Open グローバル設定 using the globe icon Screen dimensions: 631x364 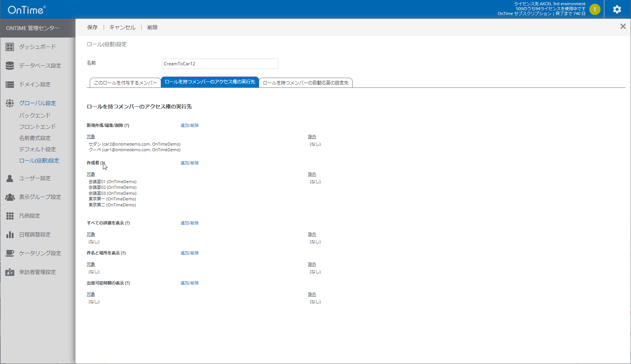tap(10, 103)
